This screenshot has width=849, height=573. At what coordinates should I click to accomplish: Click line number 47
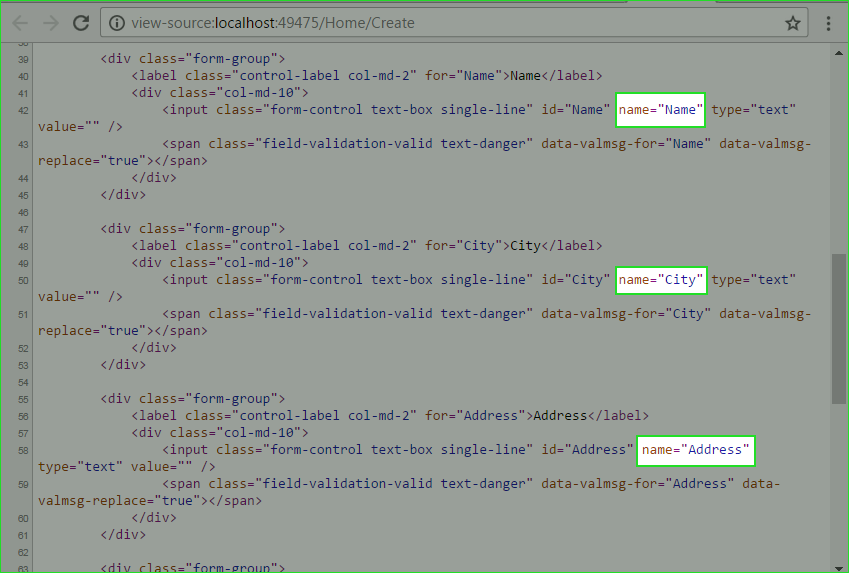pyautogui.click(x=23, y=230)
